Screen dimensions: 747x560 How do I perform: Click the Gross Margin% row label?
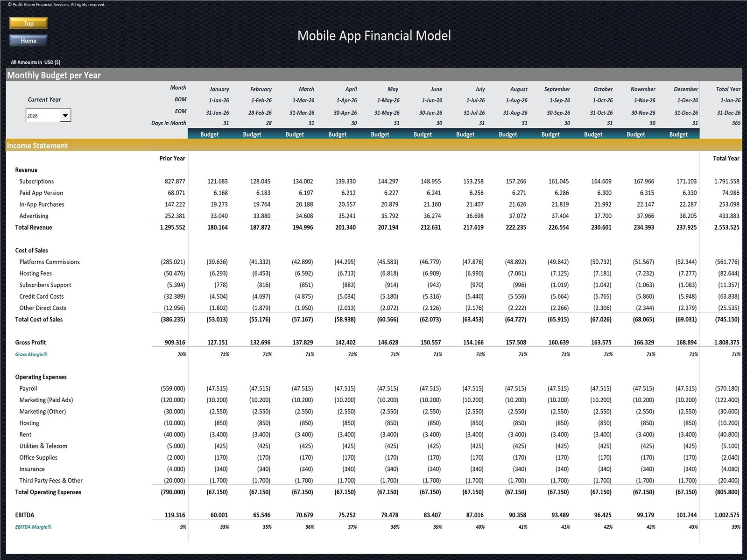pos(31,354)
